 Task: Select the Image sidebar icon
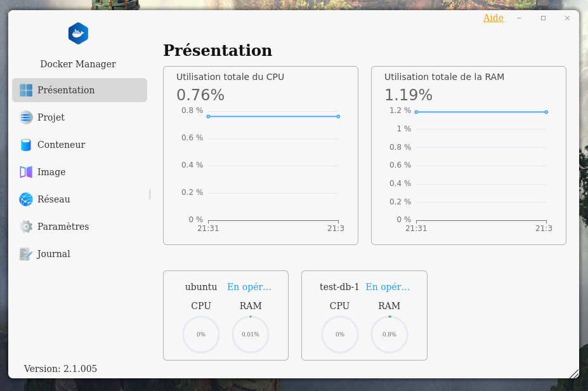(26, 172)
